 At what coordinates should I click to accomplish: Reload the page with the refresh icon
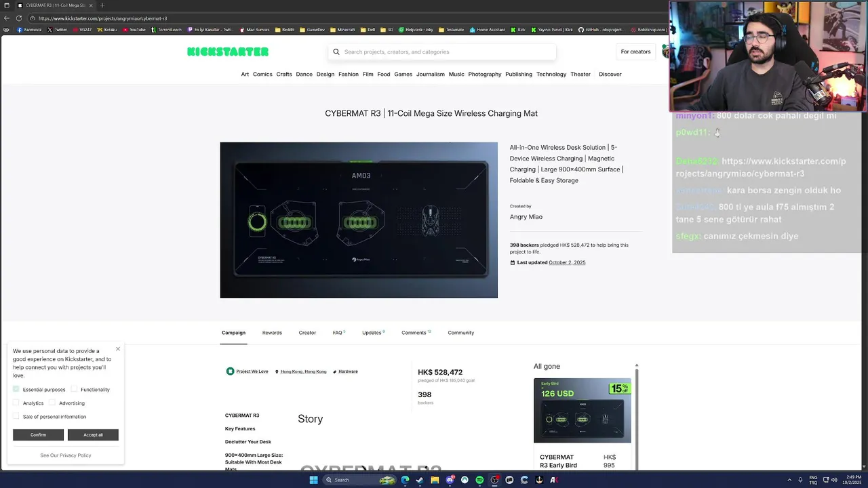20,18
